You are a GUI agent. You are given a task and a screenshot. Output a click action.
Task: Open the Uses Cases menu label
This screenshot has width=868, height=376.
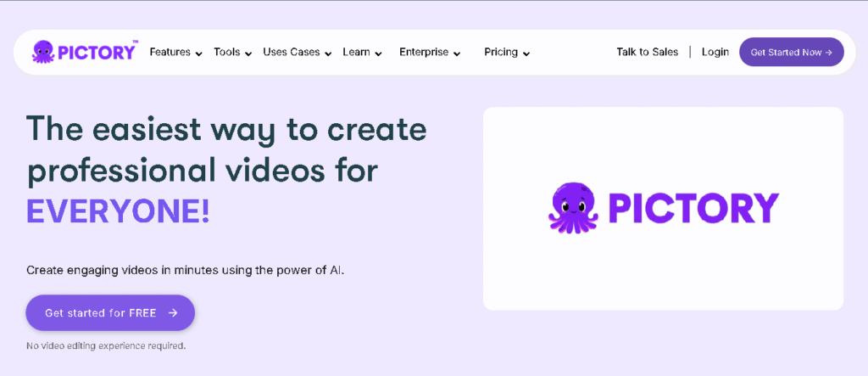point(291,52)
